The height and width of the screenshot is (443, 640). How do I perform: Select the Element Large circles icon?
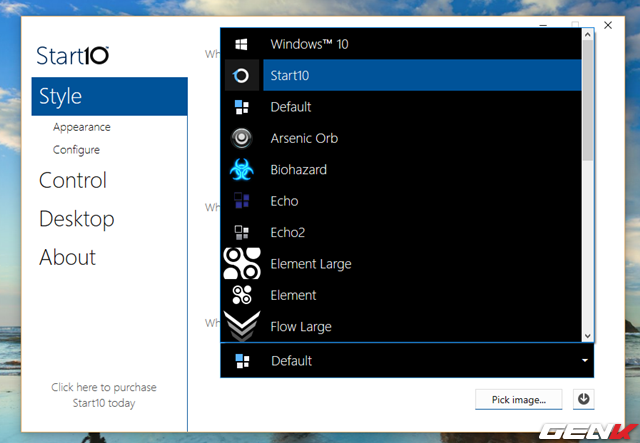(x=242, y=263)
